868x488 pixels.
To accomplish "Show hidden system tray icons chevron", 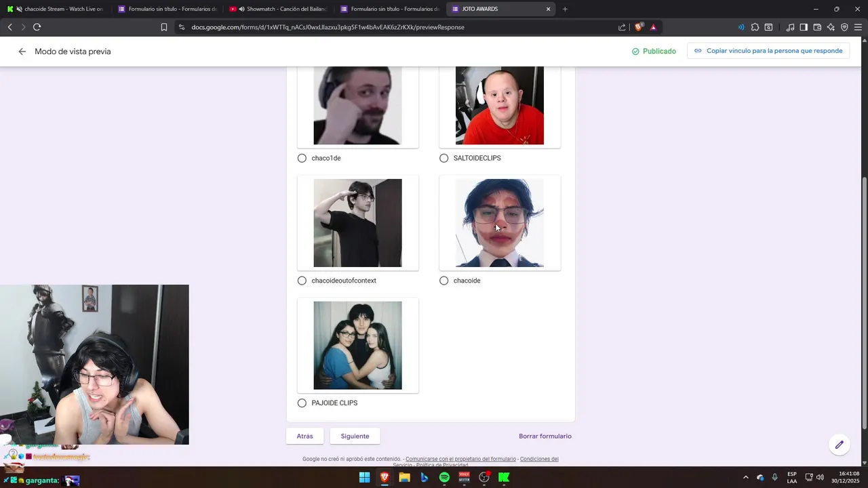I will 745,477.
